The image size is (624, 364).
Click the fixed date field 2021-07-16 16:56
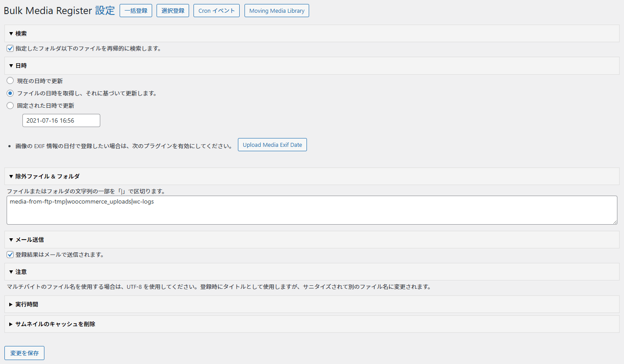click(61, 120)
